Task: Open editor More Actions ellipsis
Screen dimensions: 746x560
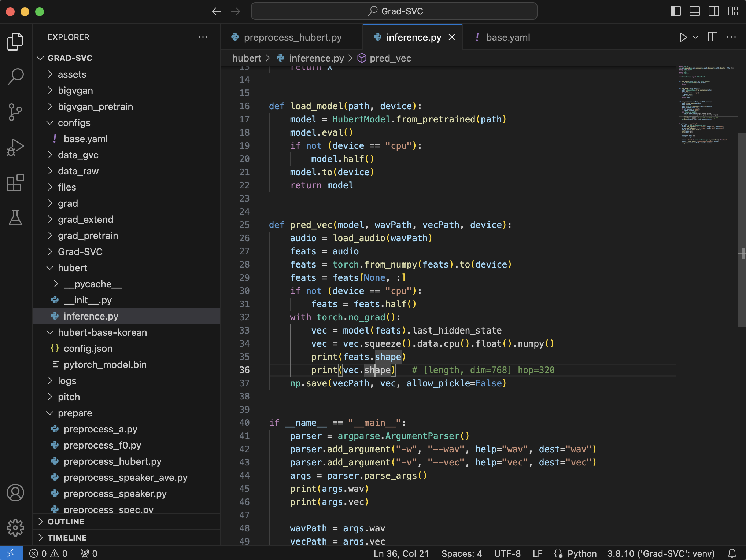Action: [731, 37]
